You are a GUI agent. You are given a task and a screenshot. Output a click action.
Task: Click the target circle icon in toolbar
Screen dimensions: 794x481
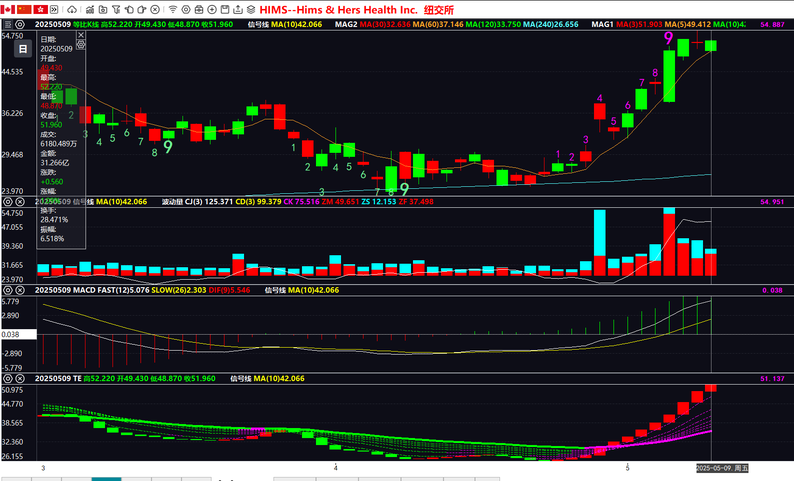pyautogui.click(x=186, y=9)
